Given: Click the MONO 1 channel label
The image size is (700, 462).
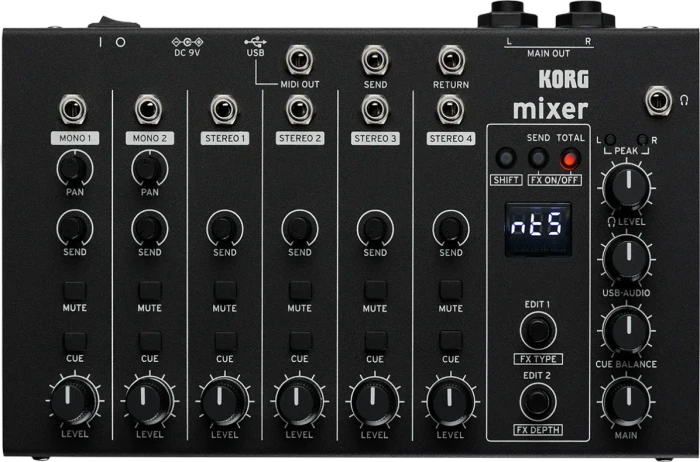Looking at the screenshot, I should click(75, 138).
